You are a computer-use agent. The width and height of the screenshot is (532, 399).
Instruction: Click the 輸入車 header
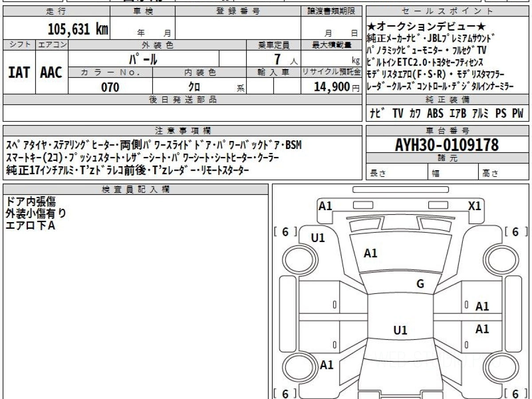[x=274, y=73]
